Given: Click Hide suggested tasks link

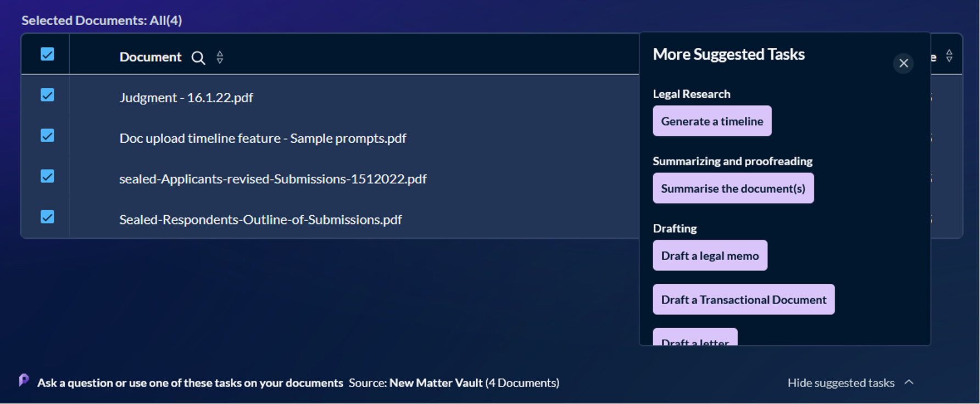Looking at the screenshot, I should pos(840,383).
